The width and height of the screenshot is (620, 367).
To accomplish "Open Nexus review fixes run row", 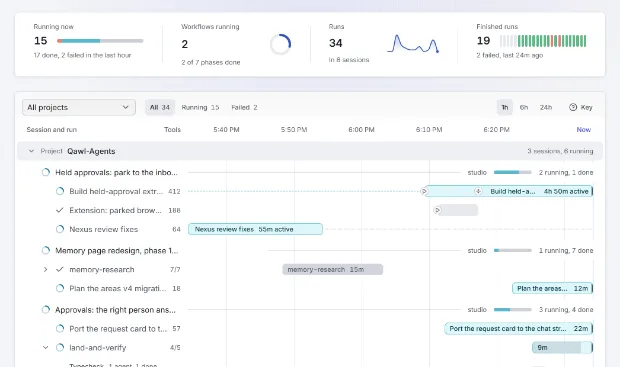I will pos(104,229).
